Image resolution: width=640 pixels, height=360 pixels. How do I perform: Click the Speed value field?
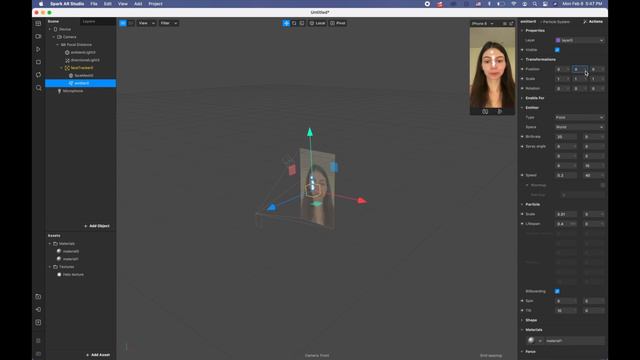pyautogui.click(x=566, y=176)
